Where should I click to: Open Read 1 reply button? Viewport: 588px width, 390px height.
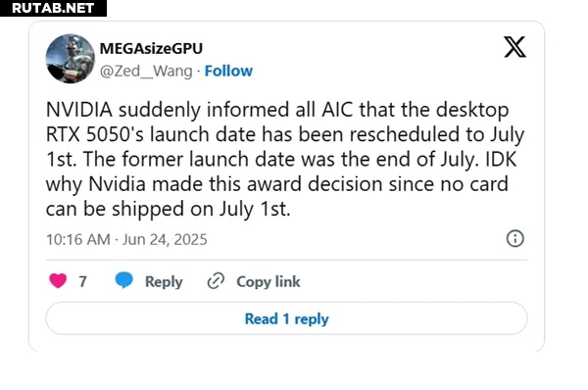pyautogui.click(x=286, y=318)
